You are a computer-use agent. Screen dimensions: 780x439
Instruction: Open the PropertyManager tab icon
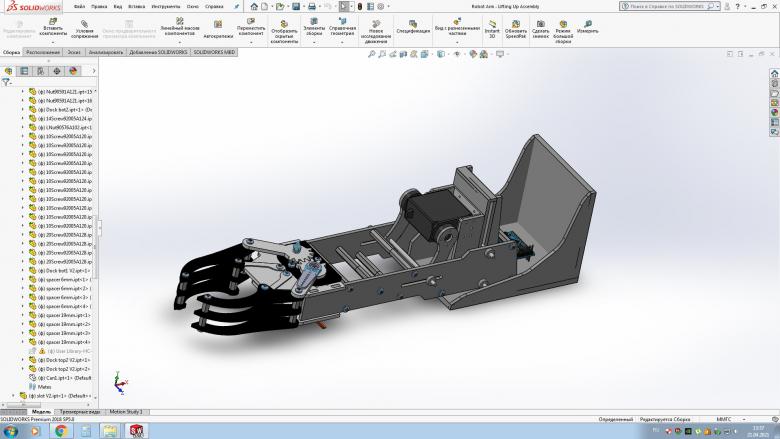coord(24,71)
